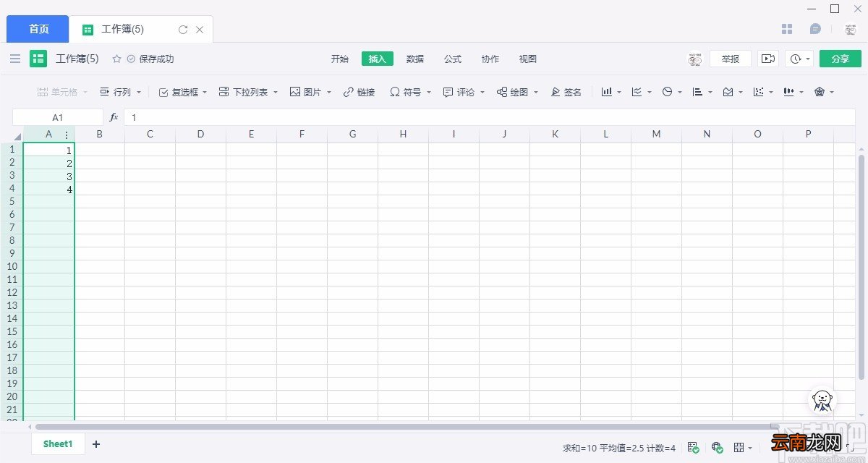
Task: Refresh the 工作簿(5) tab
Action: (x=183, y=30)
